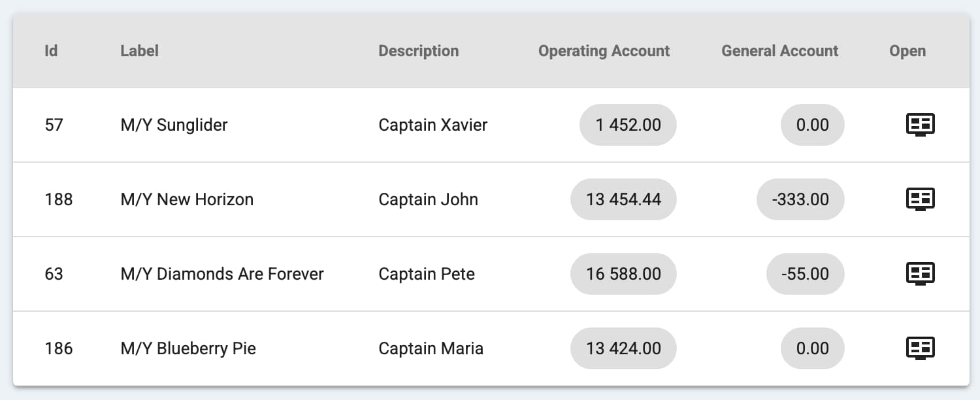The width and height of the screenshot is (980, 400).
Task: Click the Operating Account column header
Action: click(x=603, y=51)
